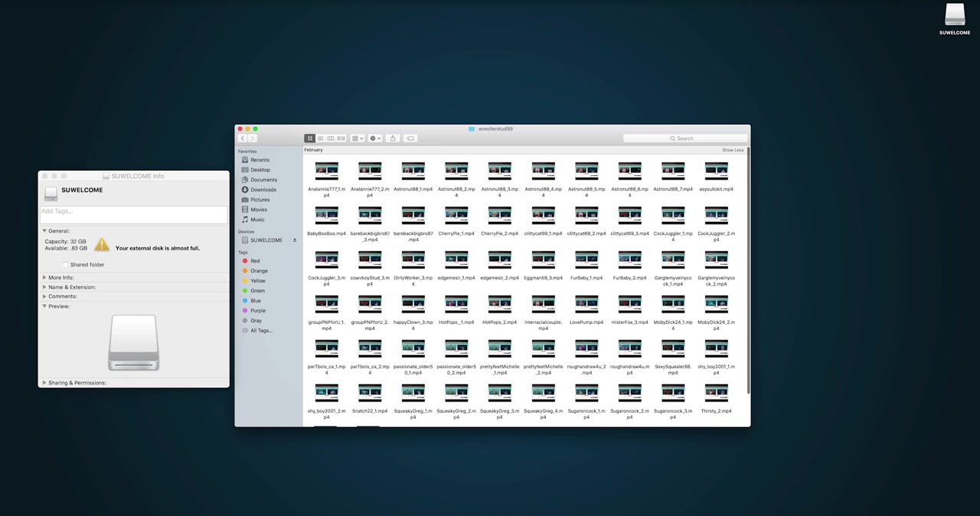980x516 pixels.
Task: Switch Finder to column view
Action: point(331,139)
